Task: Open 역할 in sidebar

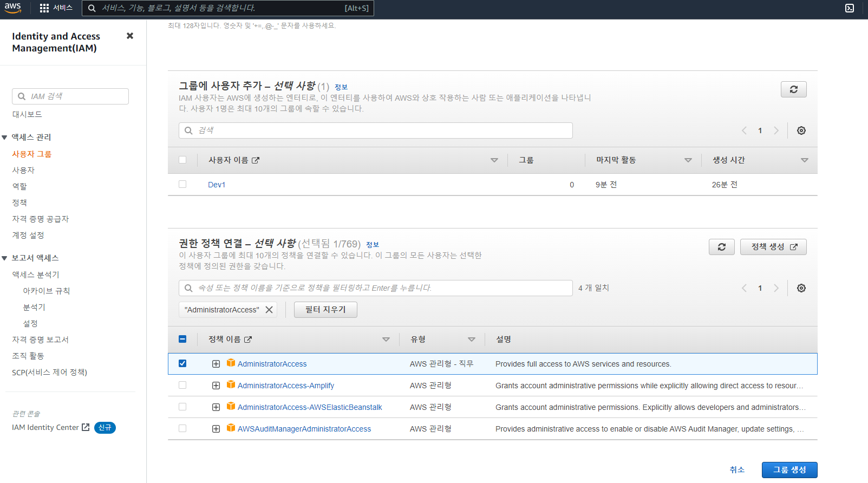Action: point(19,186)
